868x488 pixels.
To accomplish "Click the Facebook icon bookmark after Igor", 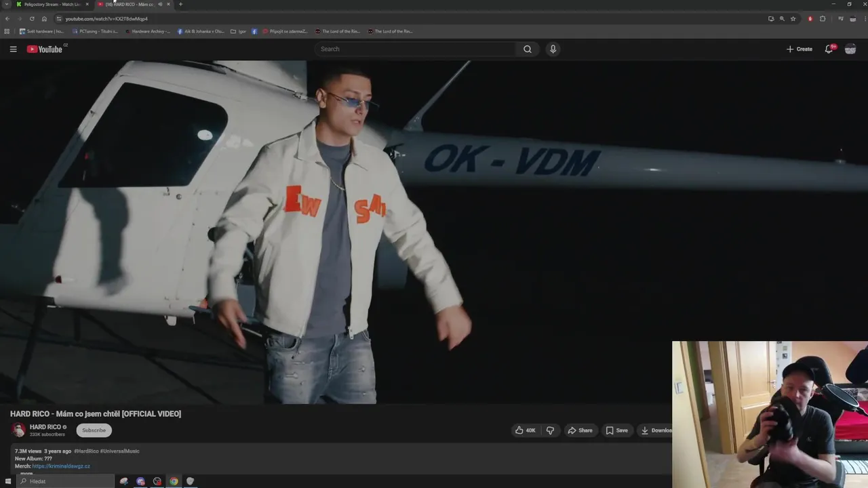I will 254,31.
